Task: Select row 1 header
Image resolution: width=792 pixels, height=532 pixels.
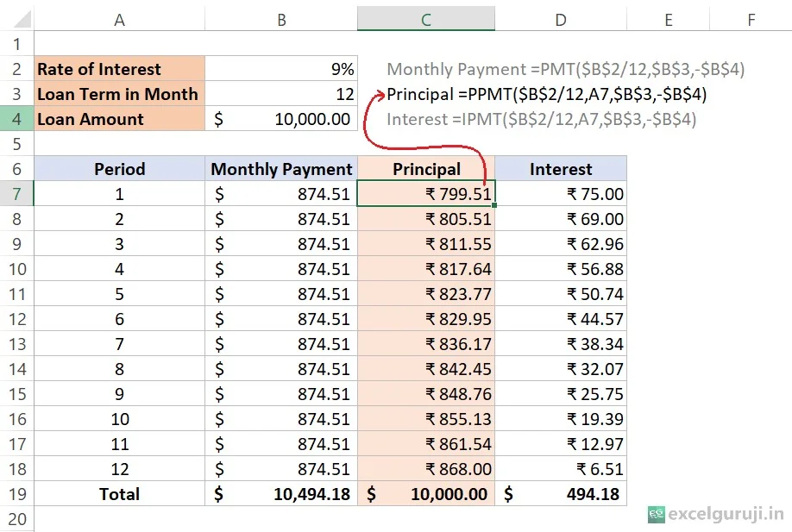Action: coord(16,44)
